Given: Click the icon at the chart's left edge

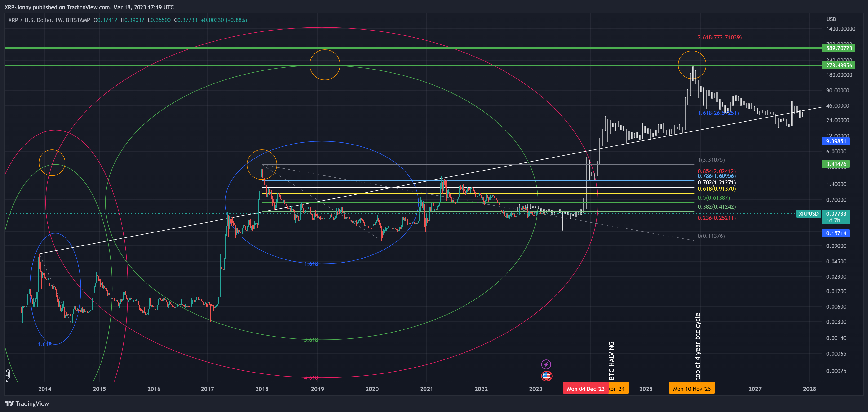Looking at the screenshot, I should click(7, 375).
